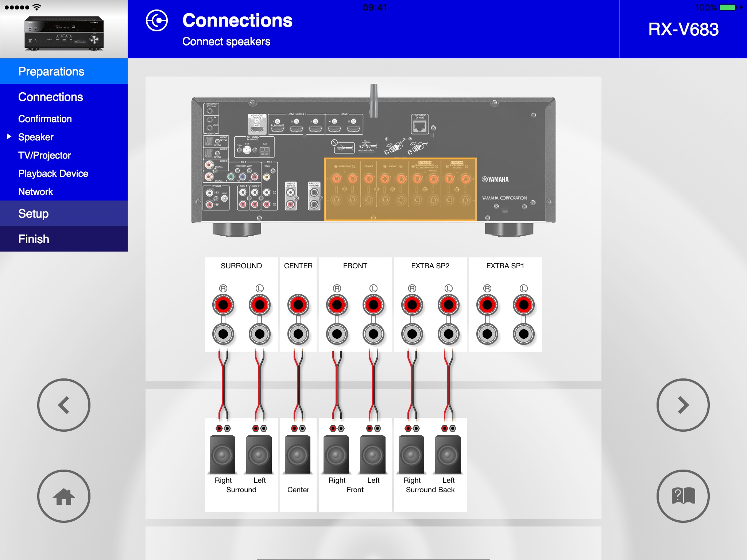The height and width of the screenshot is (560, 747).
Task: Select TV/Projector connection option
Action: (44, 155)
